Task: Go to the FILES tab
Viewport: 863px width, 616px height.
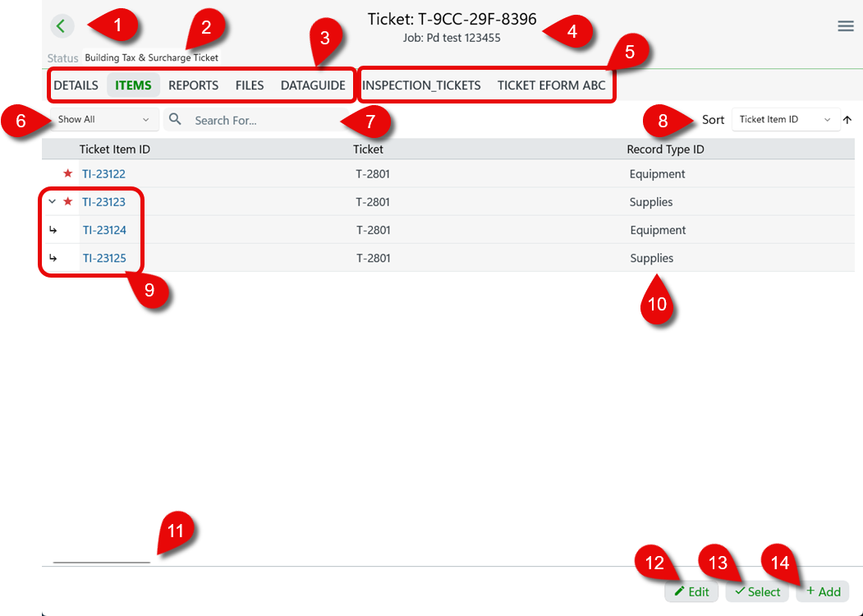Action: 250,85
